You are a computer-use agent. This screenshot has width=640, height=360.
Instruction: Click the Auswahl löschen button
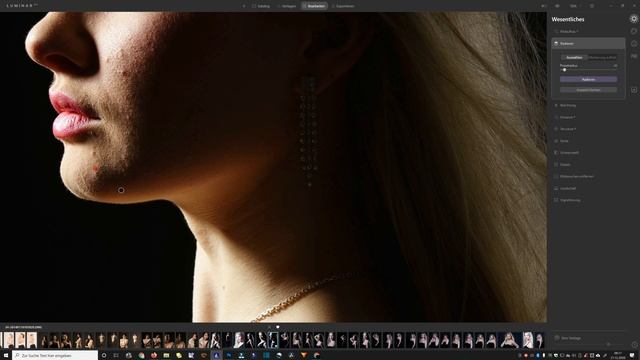click(x=588, y=90)
